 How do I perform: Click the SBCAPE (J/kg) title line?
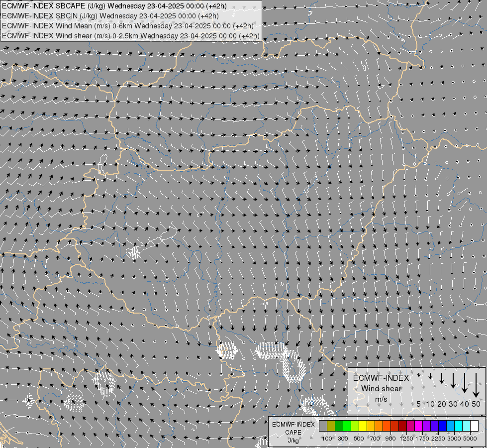pyautogui.click(x=114, y=6)
